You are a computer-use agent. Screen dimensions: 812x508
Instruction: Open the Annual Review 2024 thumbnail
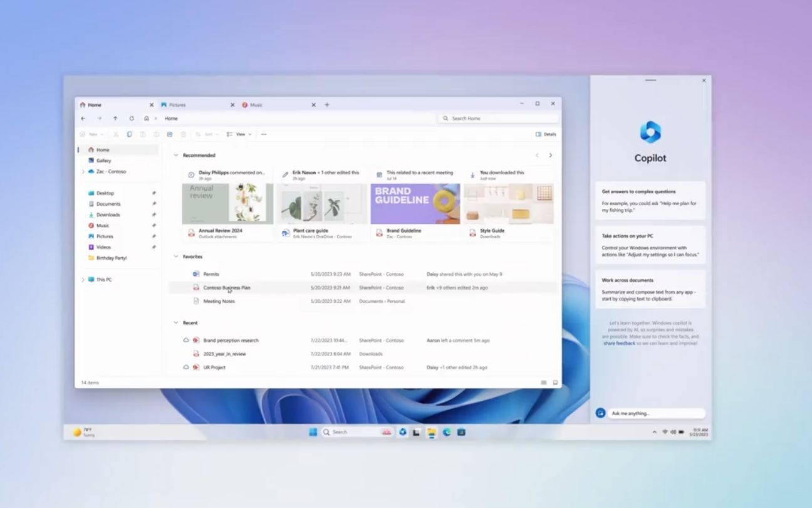pos(227,203)
